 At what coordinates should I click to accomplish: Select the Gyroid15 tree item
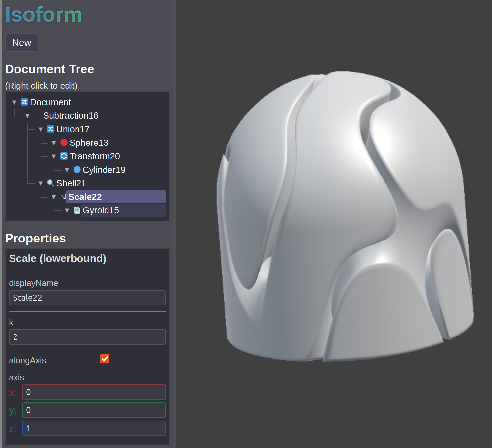(101, 210)
